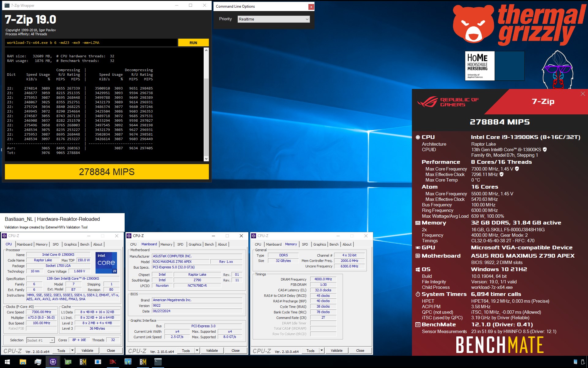
Task: Click the Uncore Frequency 6300.0 MHz field
Action: click(349, 266)
